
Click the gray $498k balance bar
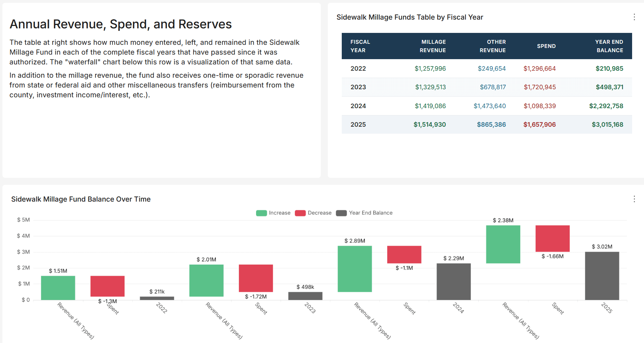tap(305, 296)
